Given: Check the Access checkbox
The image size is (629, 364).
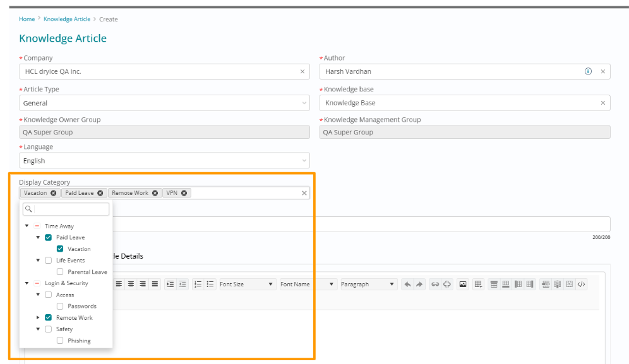Looking at the screenshot, I should pos(48,295).
